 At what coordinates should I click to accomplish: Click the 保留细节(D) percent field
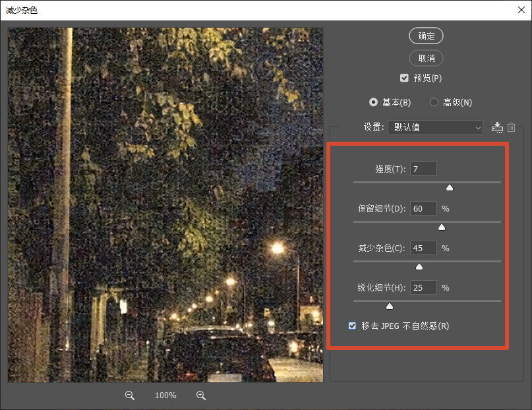pos(423,208)
